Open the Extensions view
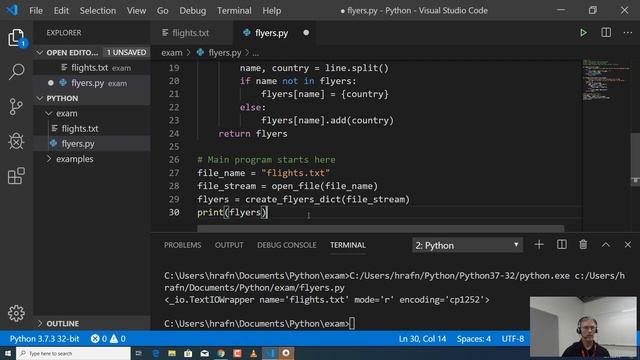This screenshot has height=360, width=640. 16,176
